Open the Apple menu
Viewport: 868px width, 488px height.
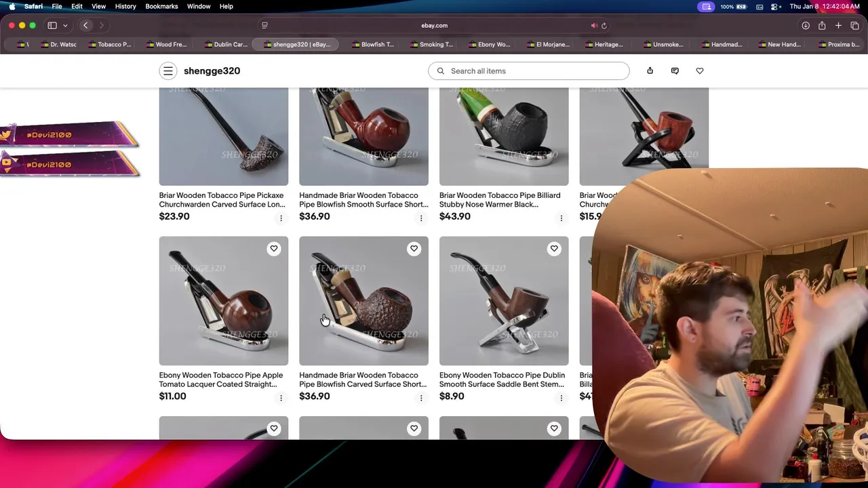tap(12, 6)
